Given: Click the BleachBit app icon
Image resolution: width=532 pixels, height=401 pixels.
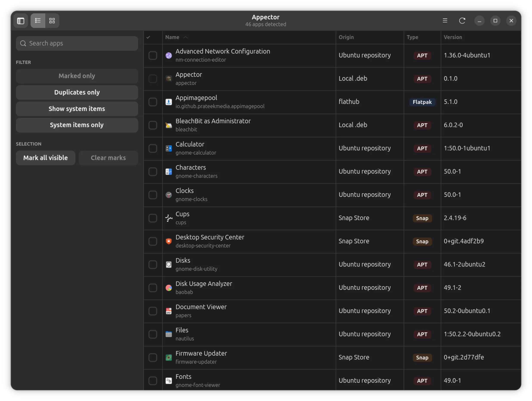Looking at the screenshot, I should (169, 125).
